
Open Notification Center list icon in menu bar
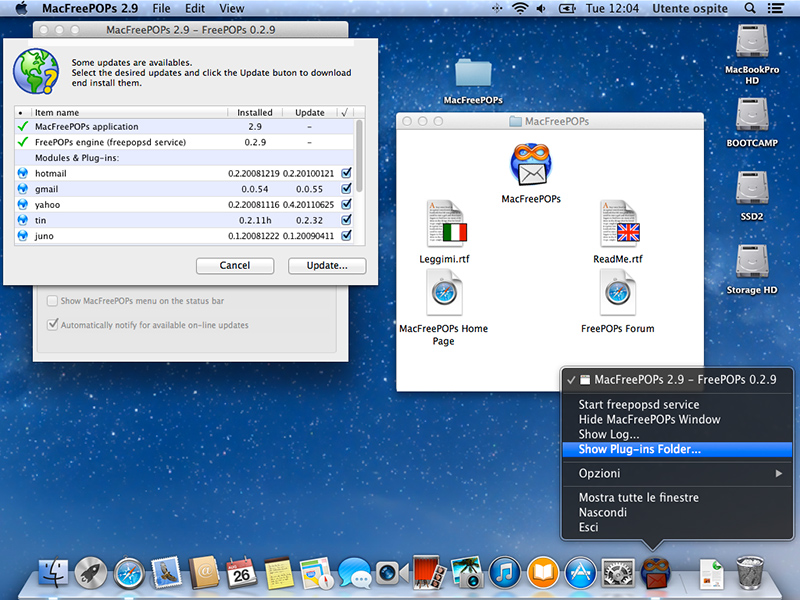776,8
